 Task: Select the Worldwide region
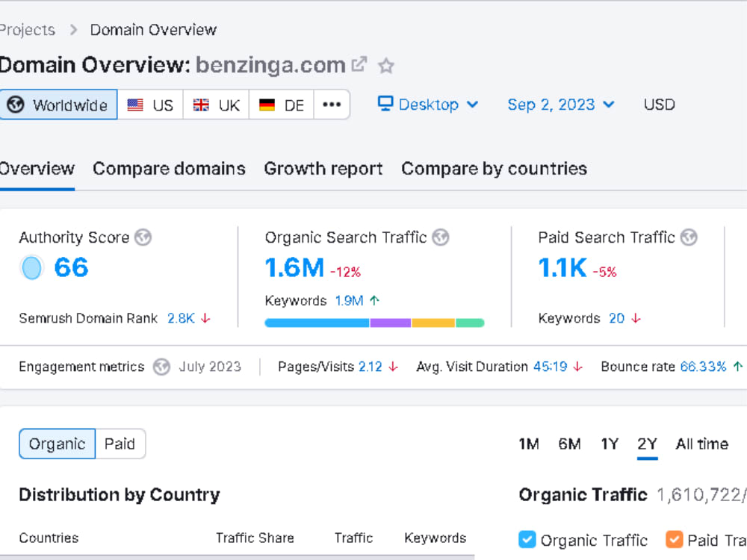click(58, 105)
